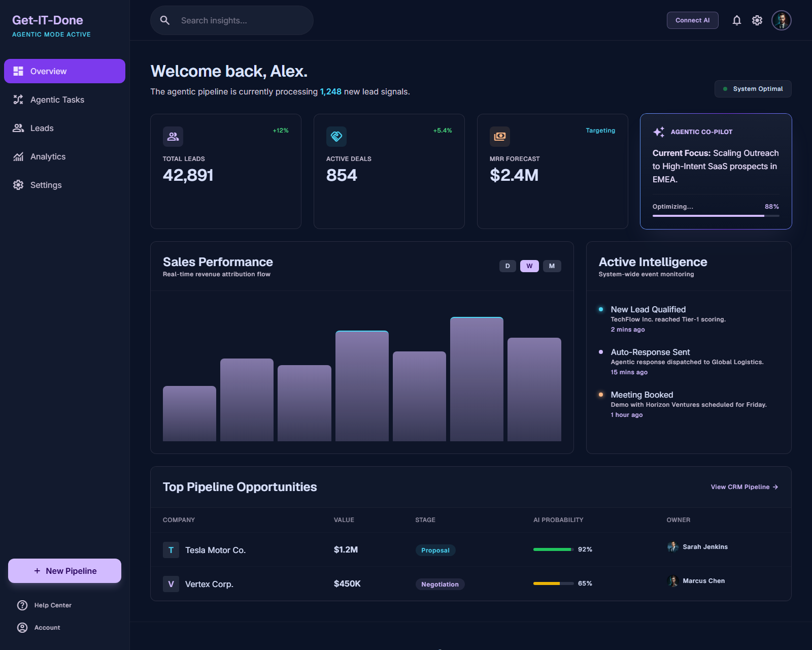Click the Overview dashboard icon
This screenshot has width=812, height=650.
(x=18, y=71)
